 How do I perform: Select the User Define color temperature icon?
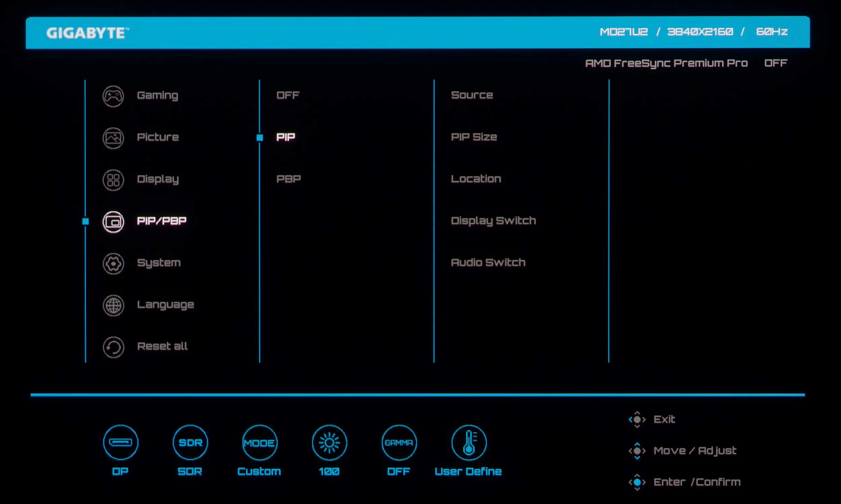[x=469, y=442]
